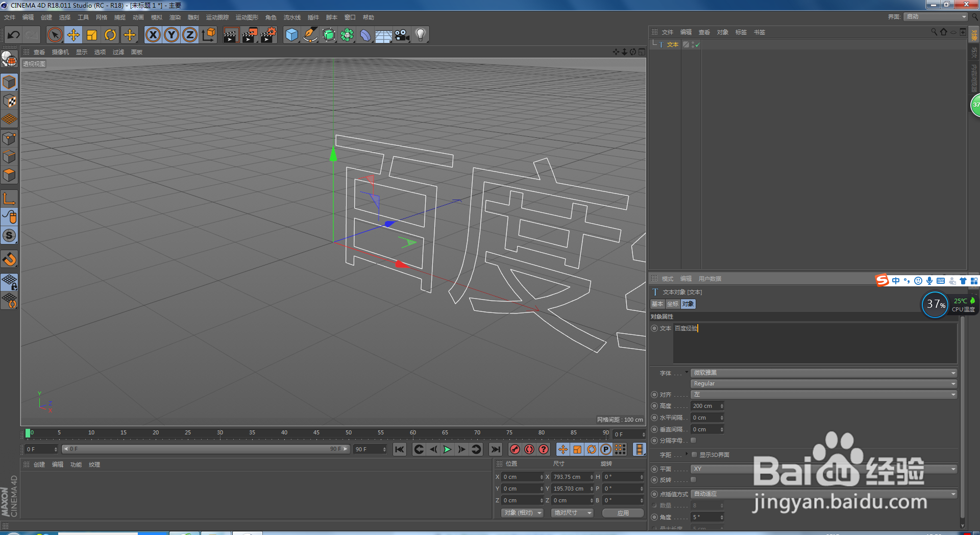Click Render View clapperboard icon
This screenshot has width=980, height=535.
(x=231, y=35)
